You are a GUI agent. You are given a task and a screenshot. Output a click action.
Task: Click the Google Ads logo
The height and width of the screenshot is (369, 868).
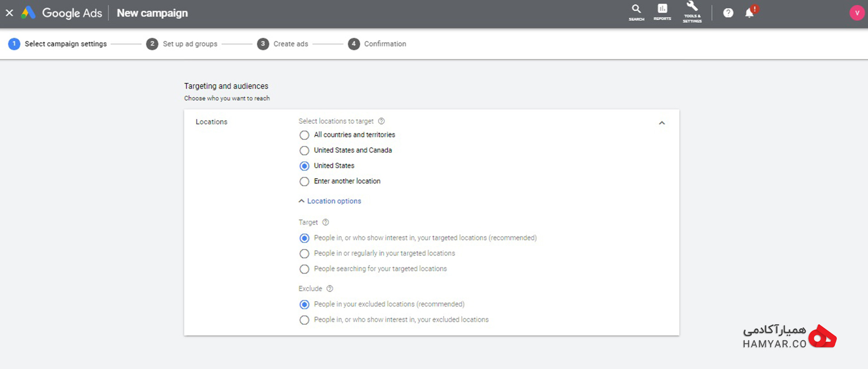62,13
